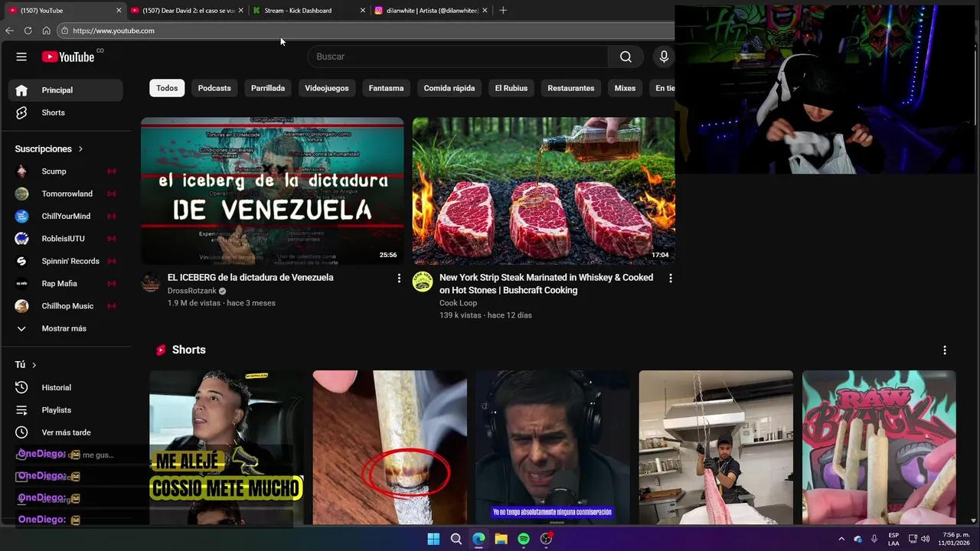Open Shorts in the sidebar

(x=66, y=112)
